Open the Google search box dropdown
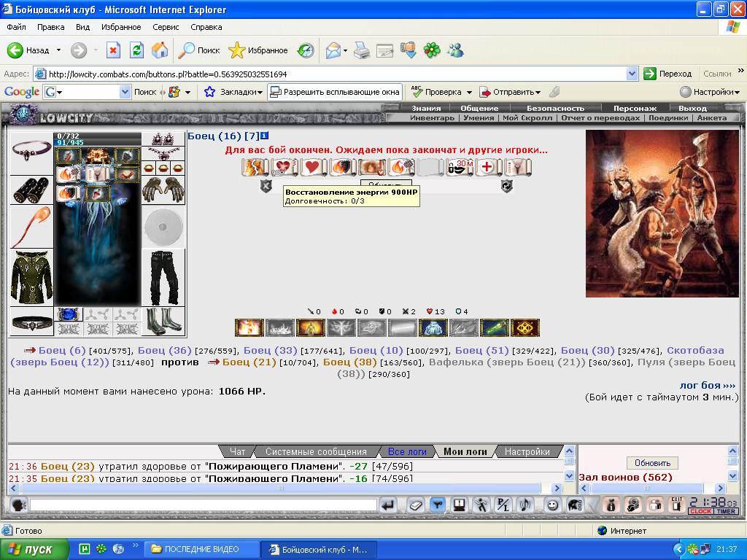The image size is (747, 560). (125, 92)
